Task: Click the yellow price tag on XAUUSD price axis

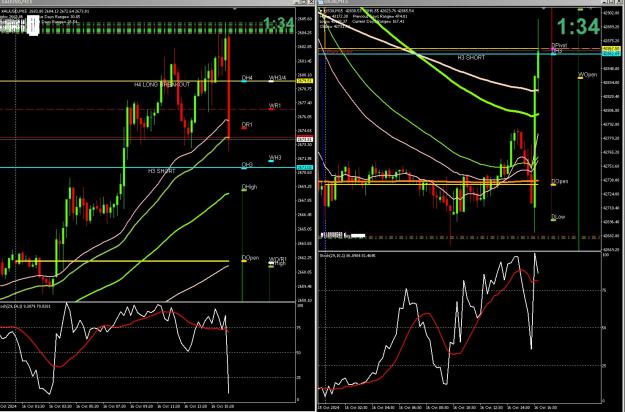Action: (305, 81)
